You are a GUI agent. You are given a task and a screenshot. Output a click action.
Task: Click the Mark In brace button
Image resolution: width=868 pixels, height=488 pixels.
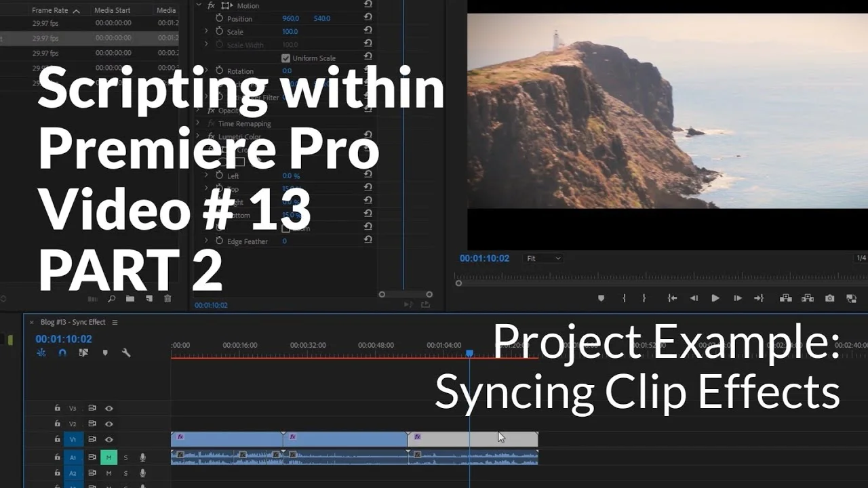click(624, 298)
